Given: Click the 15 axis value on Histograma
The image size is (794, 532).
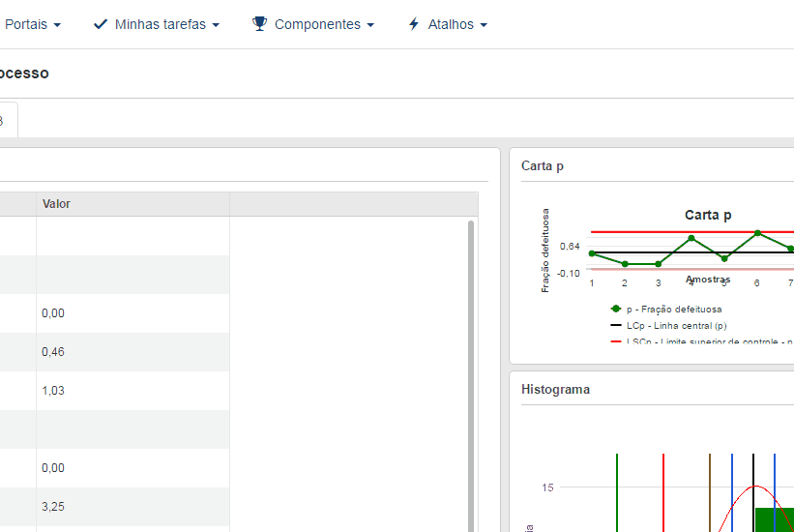Looking at the screenshot, I should pyautogui.click(x=547, y=488).
